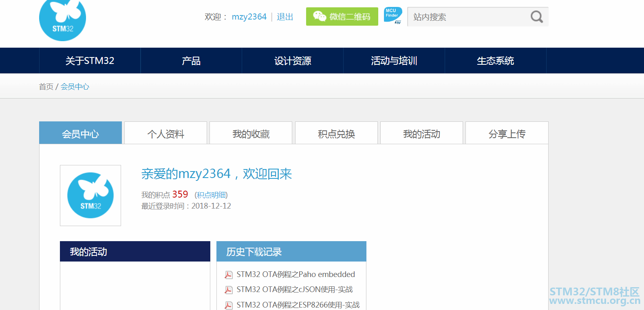Click 会员中心 breadcrumb link

pyautogui.click(x=75, y=86)
